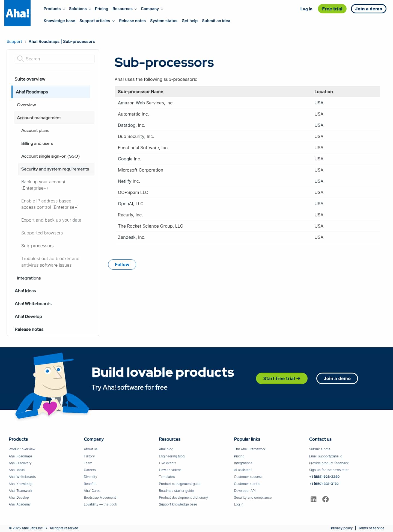The image size is (393, 532).
Task: Open Knowledge base in navigation
Action: click(59, 21)
